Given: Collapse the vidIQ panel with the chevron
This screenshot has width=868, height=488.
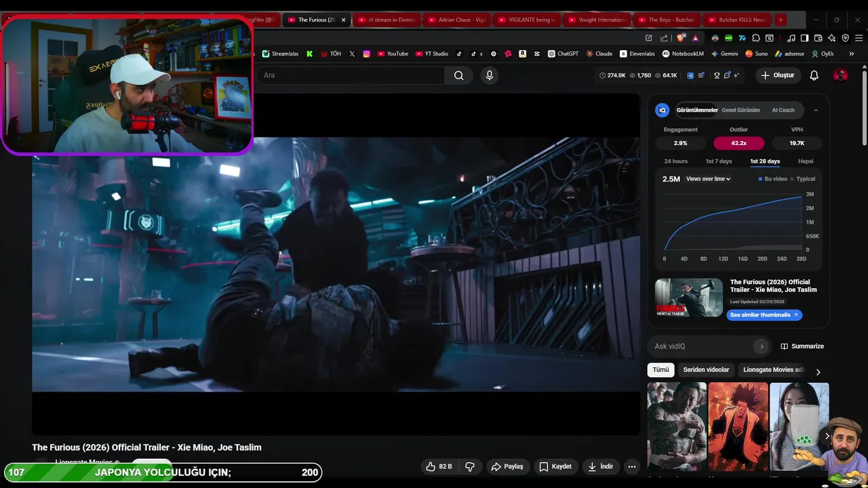Looking at the screenshot, I should [x=816, y=110].
